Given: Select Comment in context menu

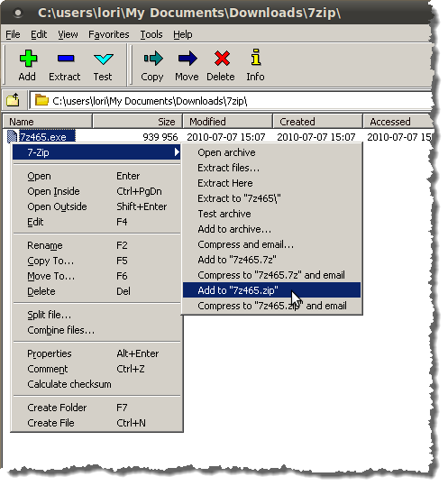Looking at the screenshot, I should tap(96, 369).
